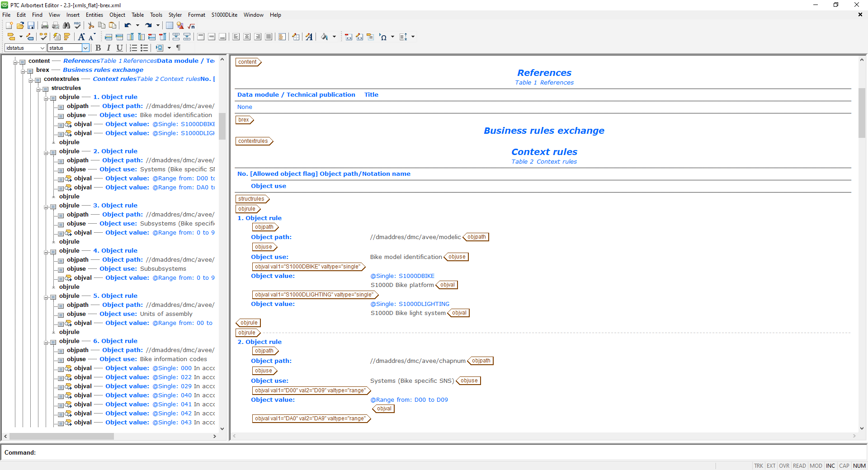Toggle italic formatting

pyautogui.click(x=108, y=48)
